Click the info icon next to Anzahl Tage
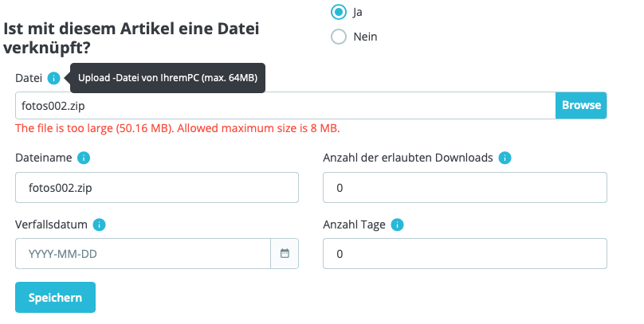Image resolution: width=644 pixels, height=324 pixels. coord(397,224)
